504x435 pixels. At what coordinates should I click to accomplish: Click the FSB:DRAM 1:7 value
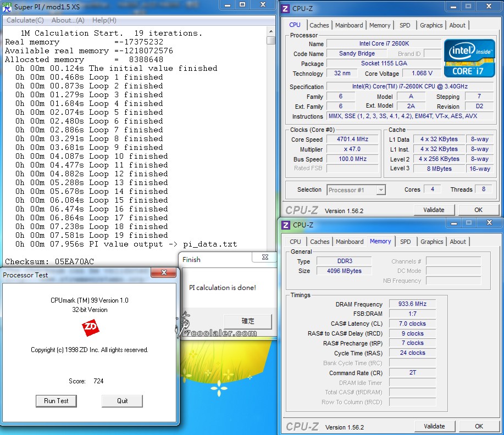(412, 314)
